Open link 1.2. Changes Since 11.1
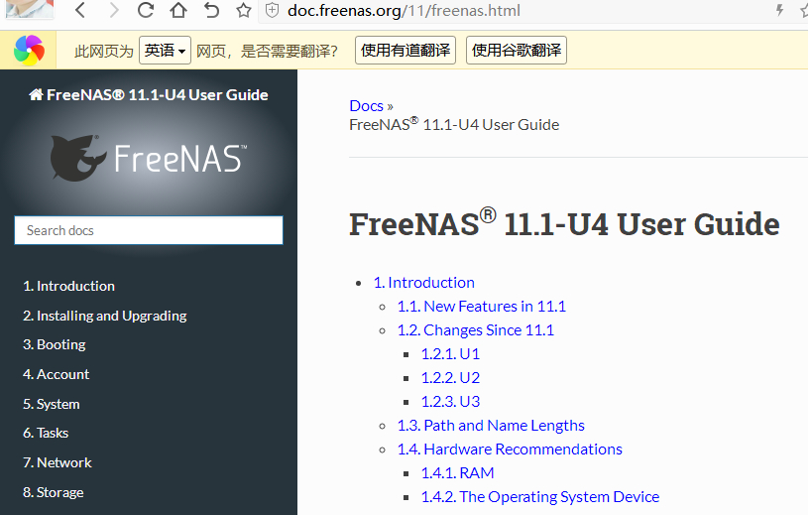 475,330
